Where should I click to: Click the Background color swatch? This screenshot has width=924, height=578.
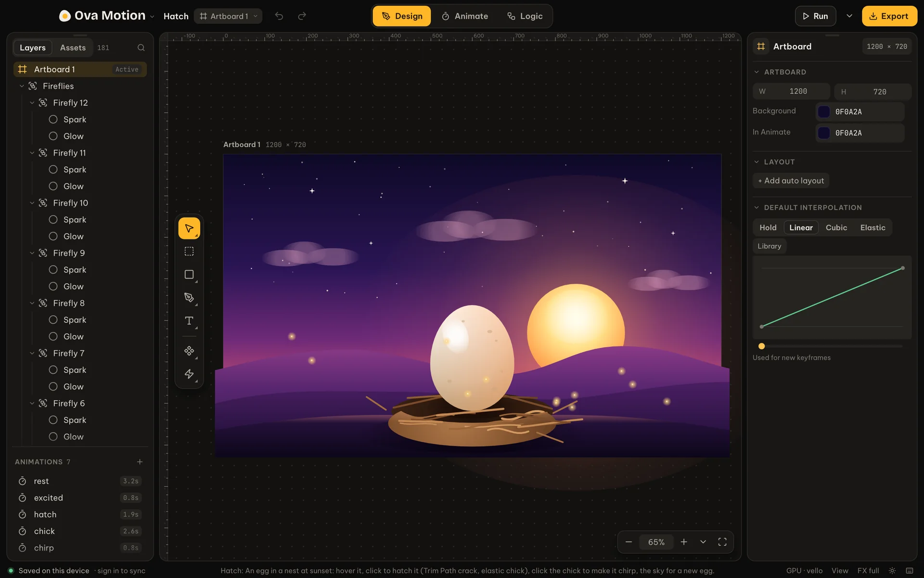click(x=824, y=112)
